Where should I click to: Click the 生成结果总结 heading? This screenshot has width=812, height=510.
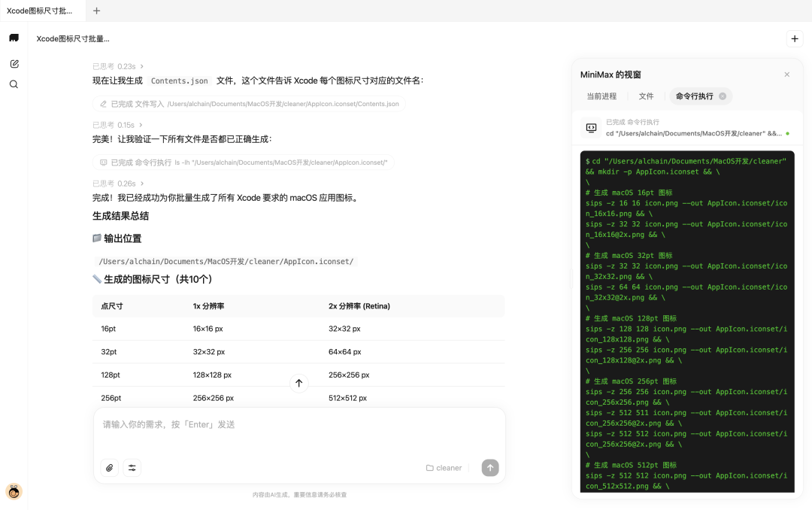[x=120, y=216]
